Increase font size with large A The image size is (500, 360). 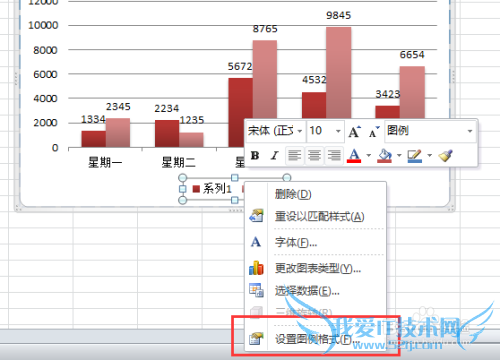354,131
